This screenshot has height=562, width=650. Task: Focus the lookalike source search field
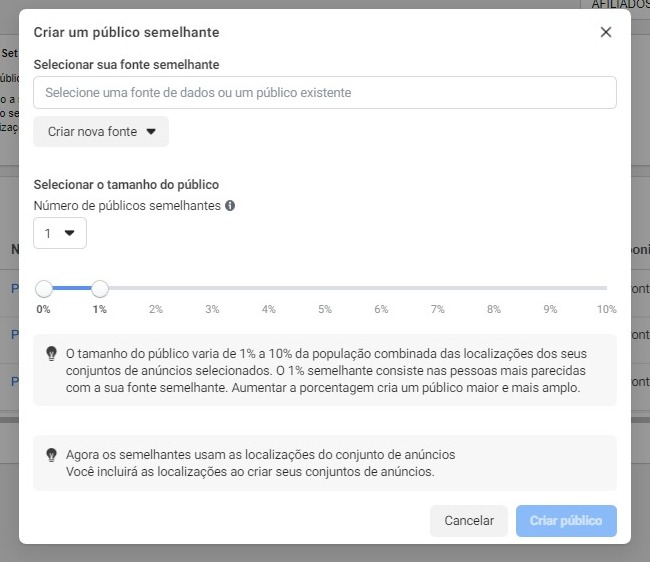[325, 92]
